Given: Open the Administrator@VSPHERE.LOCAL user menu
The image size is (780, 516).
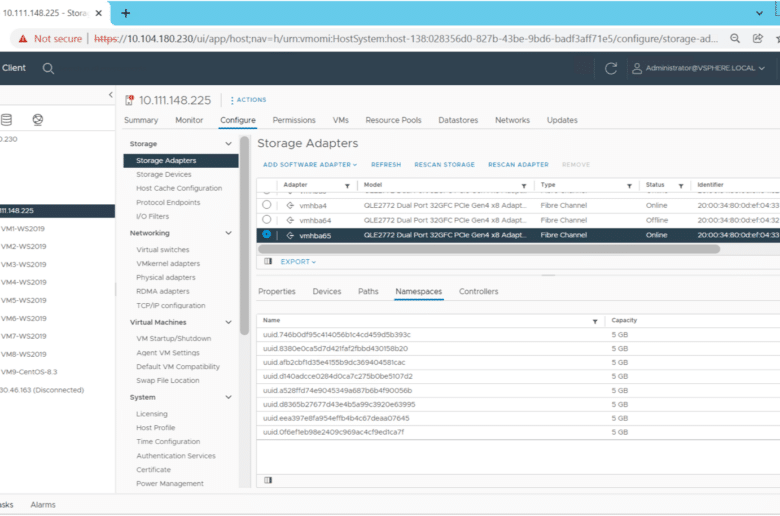Looking at the screenshot, I should [698, 68].
